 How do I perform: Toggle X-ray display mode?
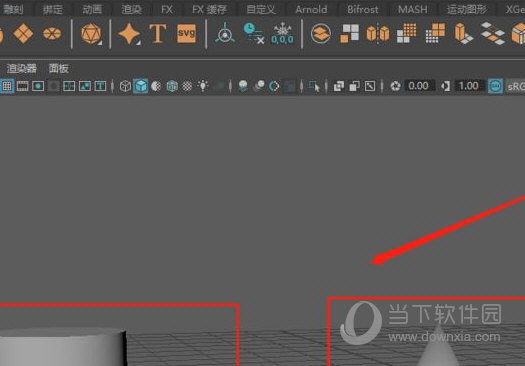[x=339, y=86]
